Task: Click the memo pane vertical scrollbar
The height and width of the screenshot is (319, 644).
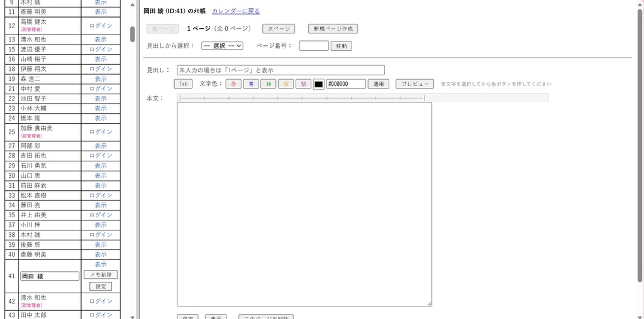Action: (x=640, y=146)
